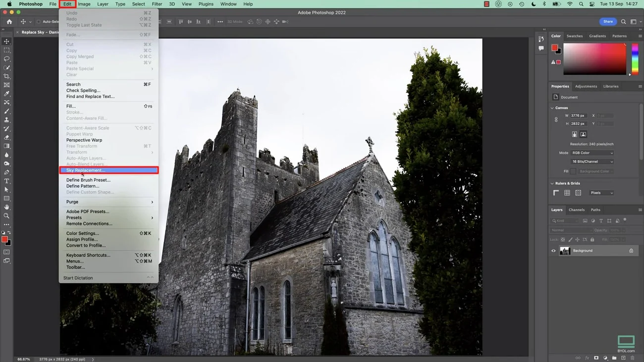Select the Hand tool
Image resolution: width=644 pixels, height=362 pixels.
[6, 207]
